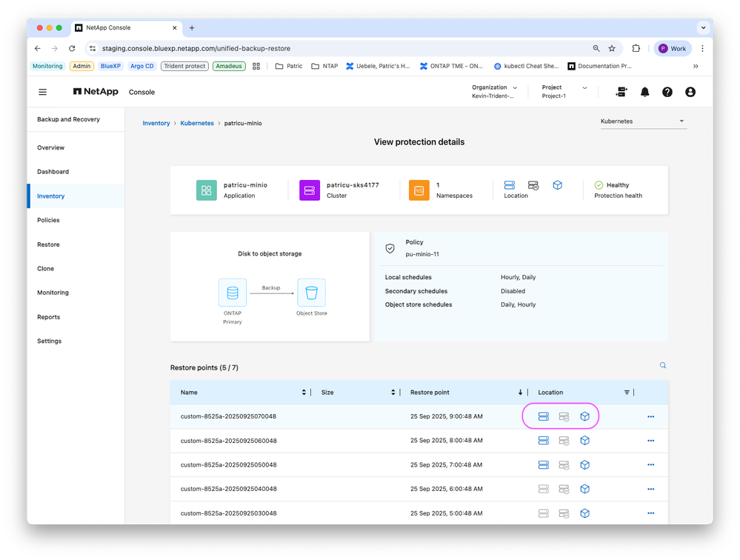The image size is (740, 560).
Task: Select the NetApp Console browser tab
Action: point(127,28)
